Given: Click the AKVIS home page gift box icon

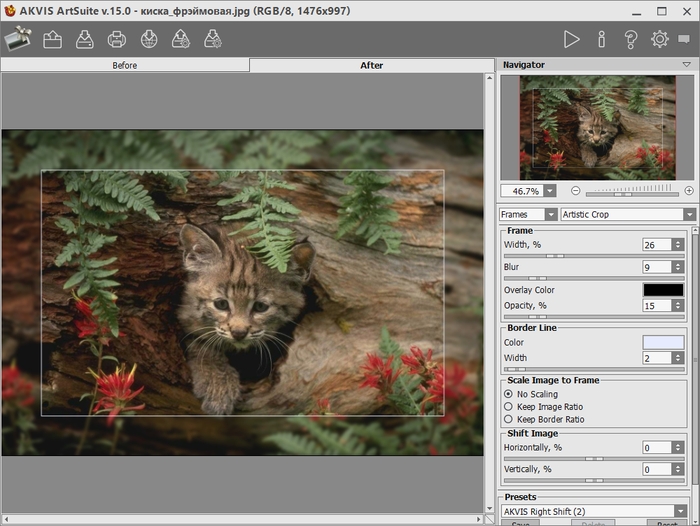Looking at the screenshot, I should [18, 39].
